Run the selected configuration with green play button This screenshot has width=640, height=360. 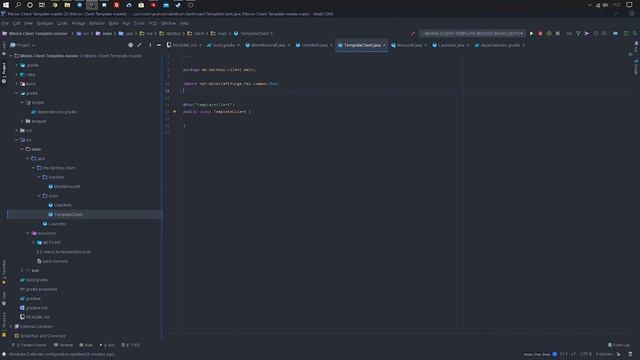click(x=531, y=33)
